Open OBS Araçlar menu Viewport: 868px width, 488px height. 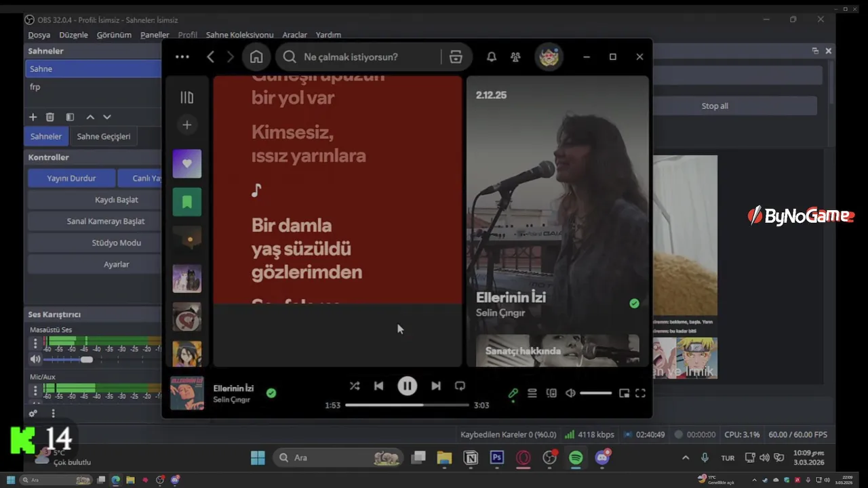coord(294,35)
